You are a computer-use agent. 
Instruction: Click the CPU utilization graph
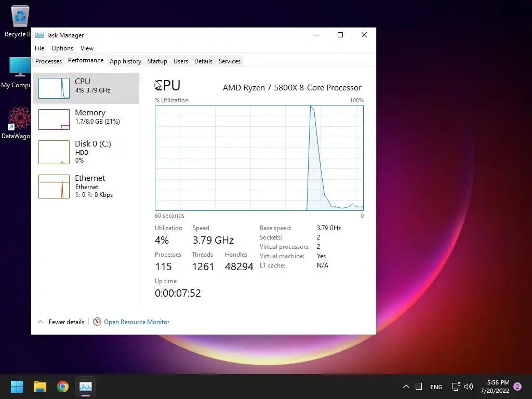(259, 158)
